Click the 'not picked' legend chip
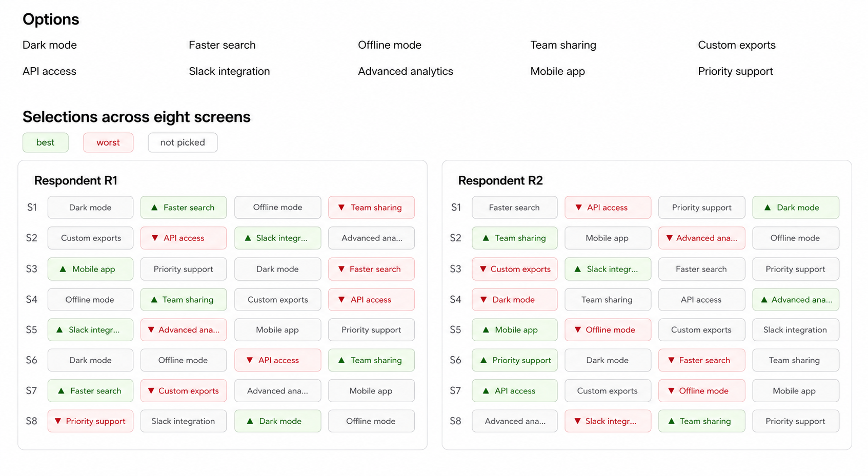 click(183, 142)
